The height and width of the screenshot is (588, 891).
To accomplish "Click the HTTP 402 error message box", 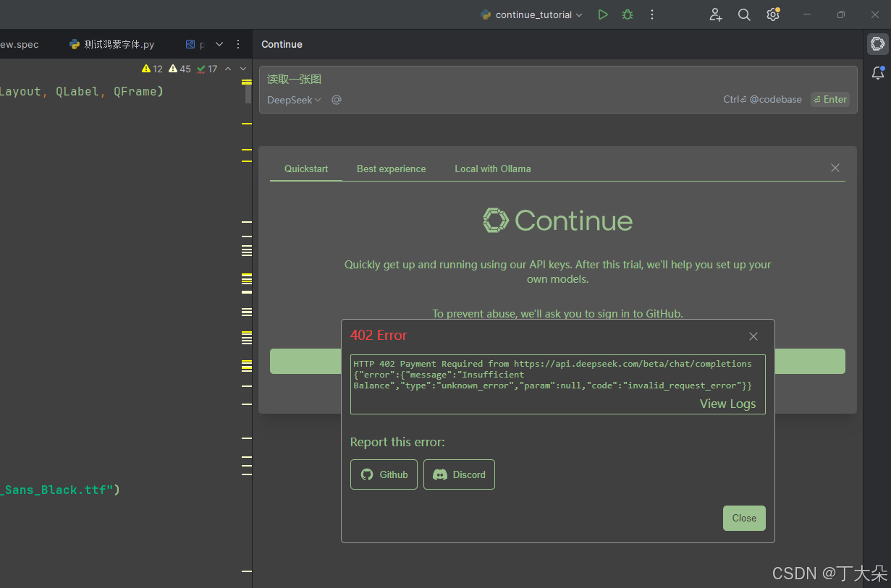I will pos(558,384).
